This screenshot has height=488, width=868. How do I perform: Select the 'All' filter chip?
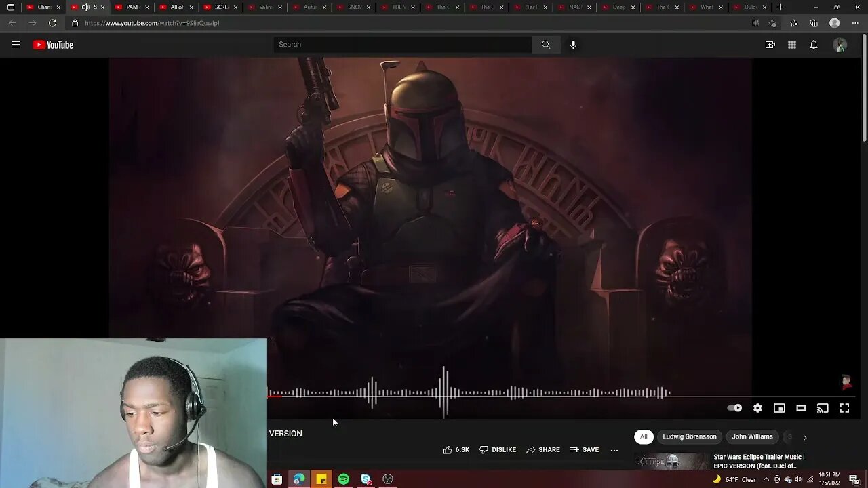point(644,437)
